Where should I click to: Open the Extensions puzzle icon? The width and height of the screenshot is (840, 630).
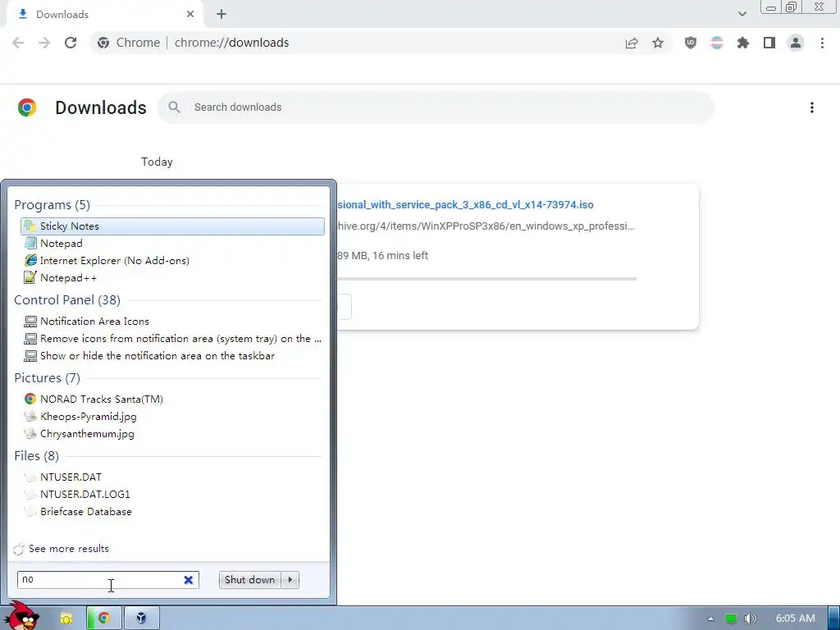743,43
